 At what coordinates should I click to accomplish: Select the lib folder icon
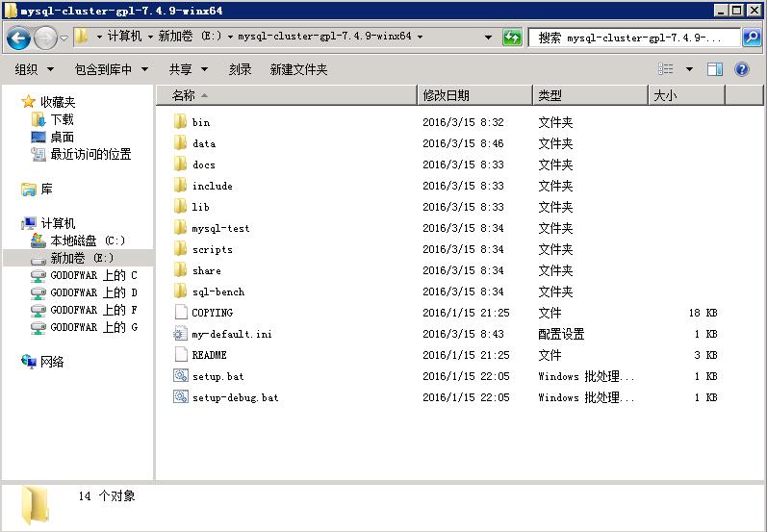coord(181,206)
